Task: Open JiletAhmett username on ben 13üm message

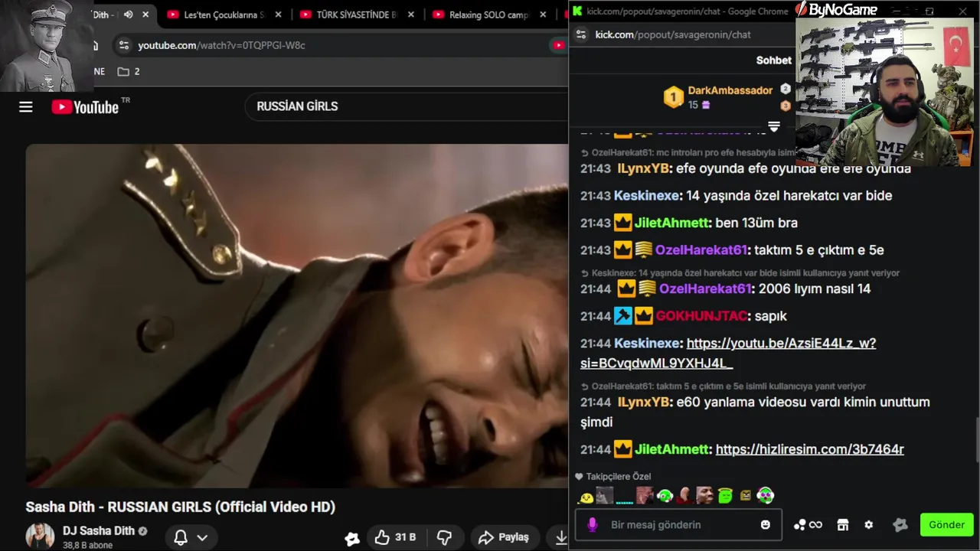Action: coord(672,223)
